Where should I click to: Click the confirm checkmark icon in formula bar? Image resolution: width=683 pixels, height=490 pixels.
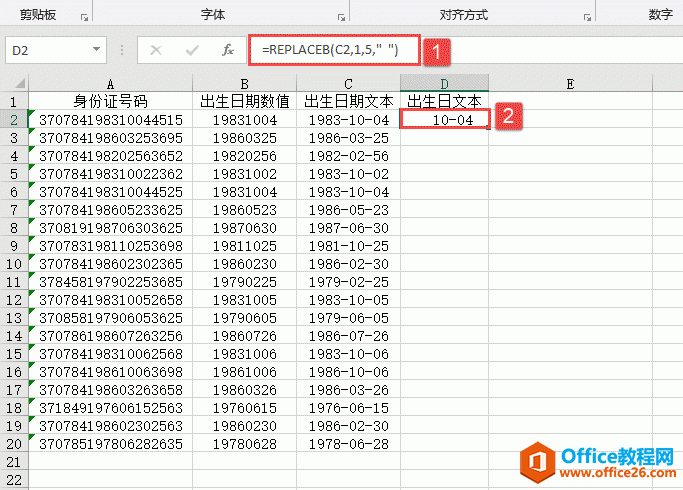click(x=192, y=51)
